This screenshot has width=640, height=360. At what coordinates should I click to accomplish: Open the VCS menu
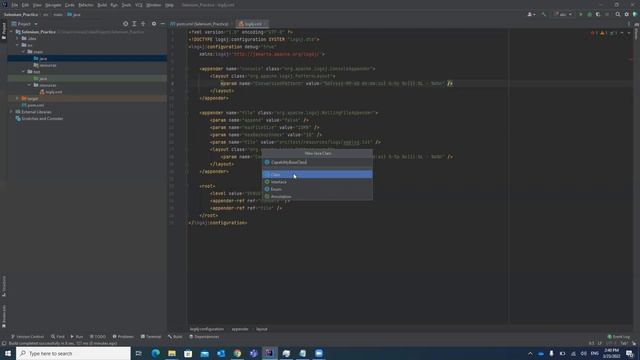pos(139,5)
